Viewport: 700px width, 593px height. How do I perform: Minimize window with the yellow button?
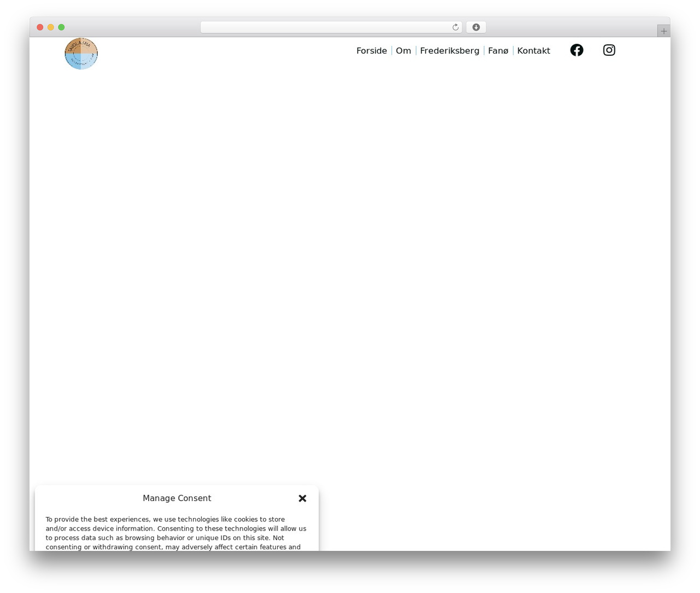pos(51,27)
